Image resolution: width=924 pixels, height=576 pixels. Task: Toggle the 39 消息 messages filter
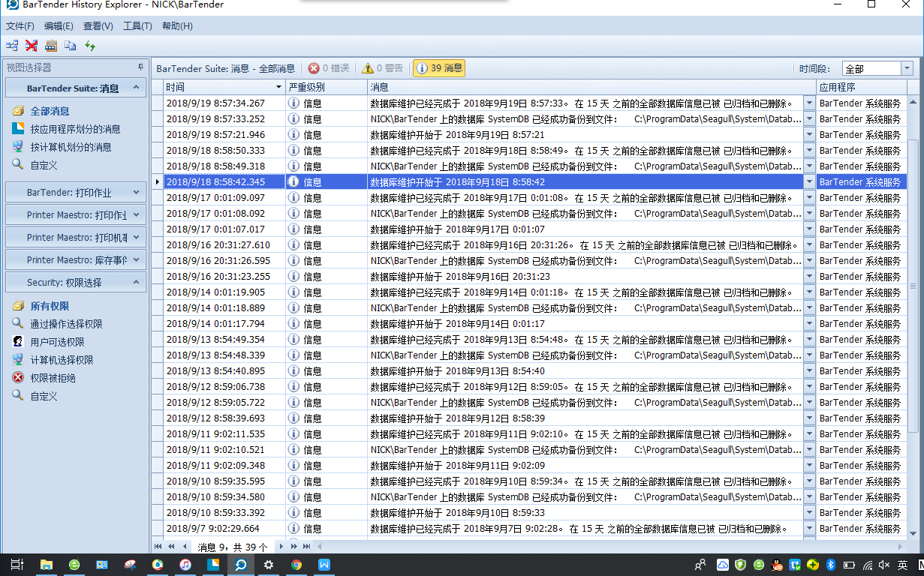[439, 68]
